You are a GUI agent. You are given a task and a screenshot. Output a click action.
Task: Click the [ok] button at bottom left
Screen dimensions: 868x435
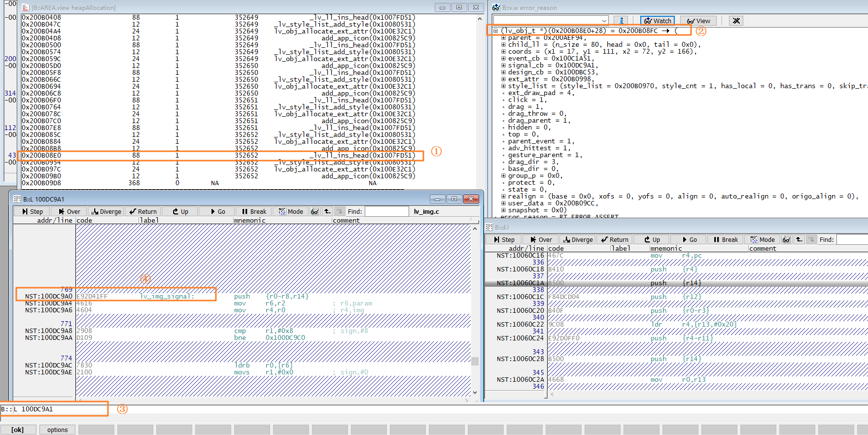[18, 430]
